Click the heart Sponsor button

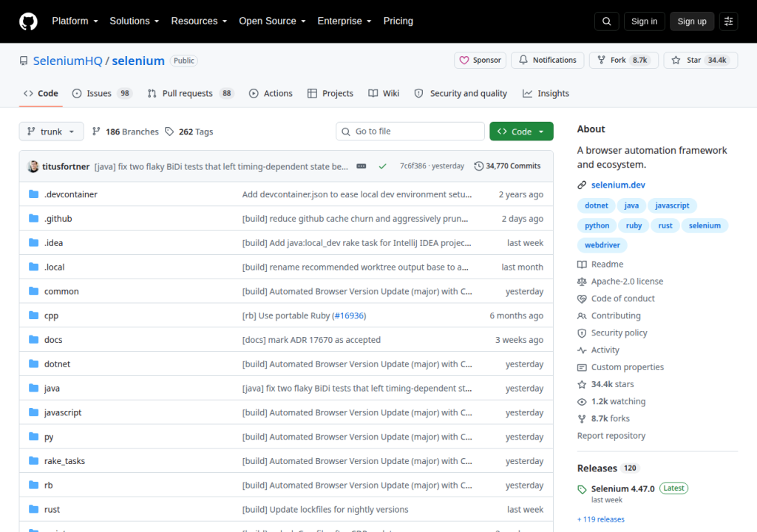pos(480,61)
